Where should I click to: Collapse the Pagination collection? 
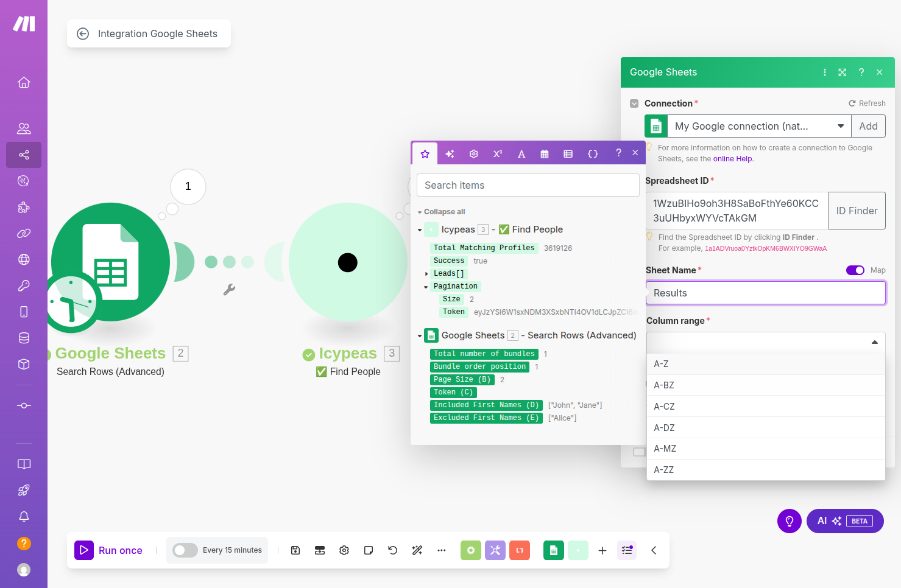426,287
